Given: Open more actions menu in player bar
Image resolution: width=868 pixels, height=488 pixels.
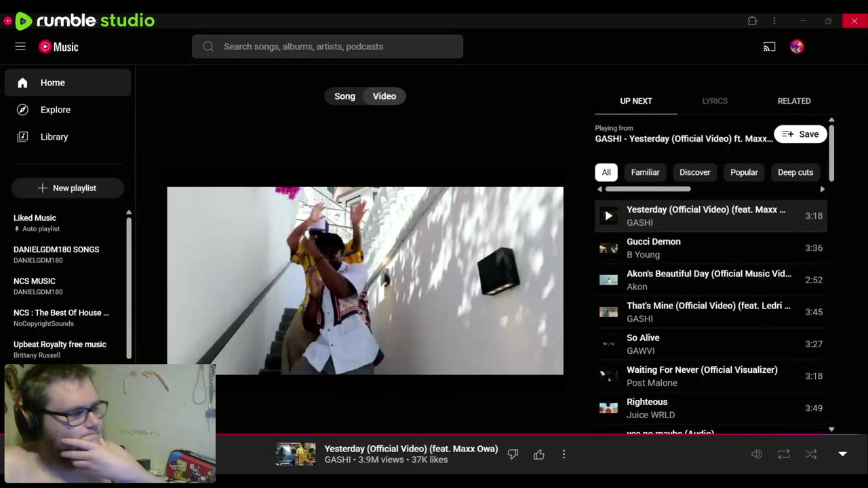Looking at the screenshot, I should (x=564, y=454).
